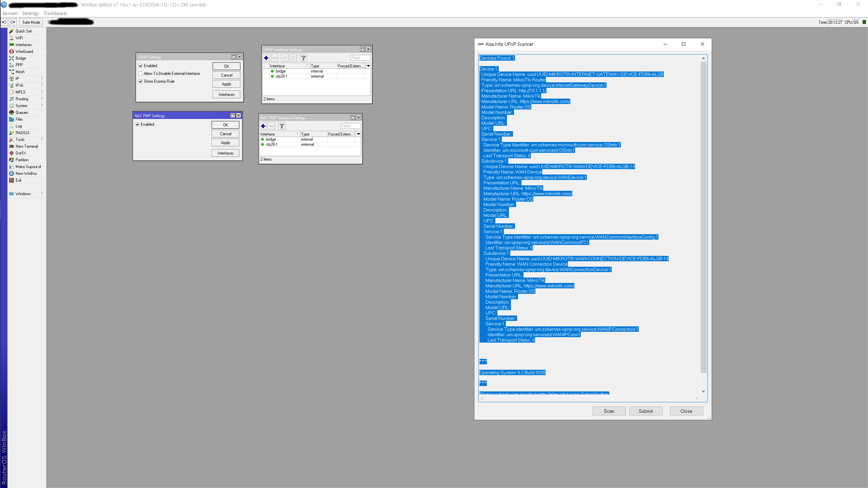Screen dimensions: 868x488
Task: Click the WireGuard sidebar icon
Action: (12, 52)
